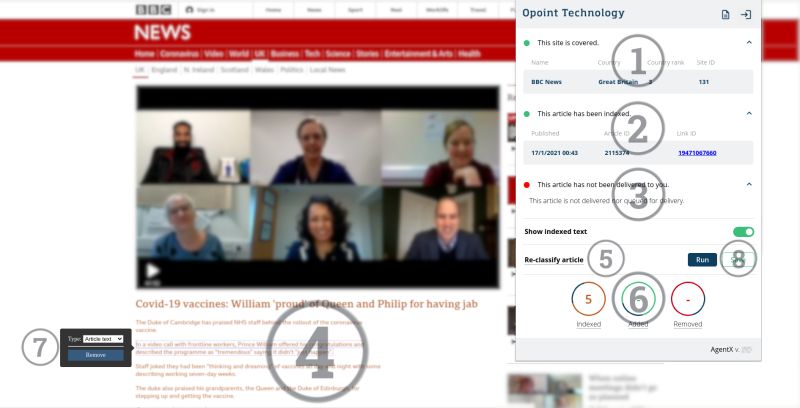Open News in the BBC top bar
Image resolution: width=800 pixels, height=408 pixels.
coord(314,10)
